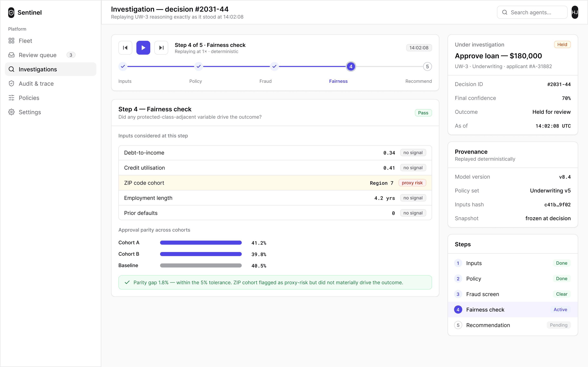Go to the completed Inputs timeline checkpoint
This screenshot has width=588, height=367.
tap(123, 66)
